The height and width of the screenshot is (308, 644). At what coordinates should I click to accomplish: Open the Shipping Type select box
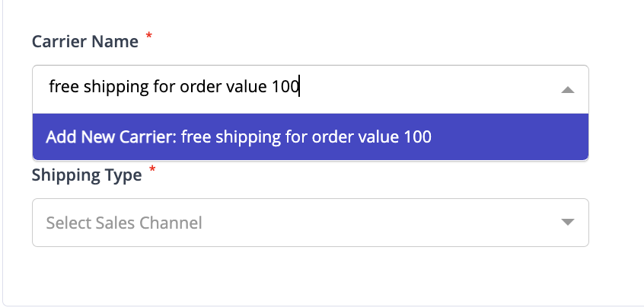coord(311,223)
